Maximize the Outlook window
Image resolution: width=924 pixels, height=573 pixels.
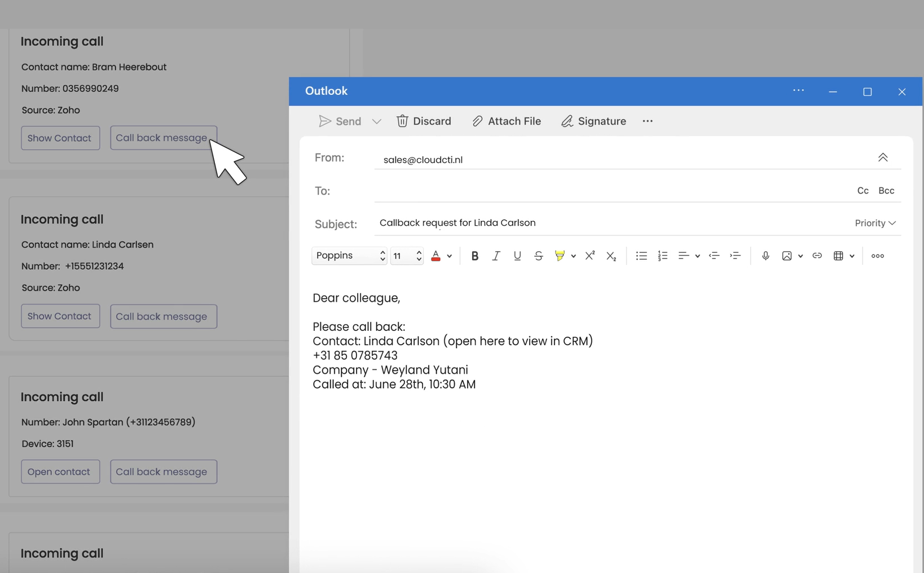(868, 91)
